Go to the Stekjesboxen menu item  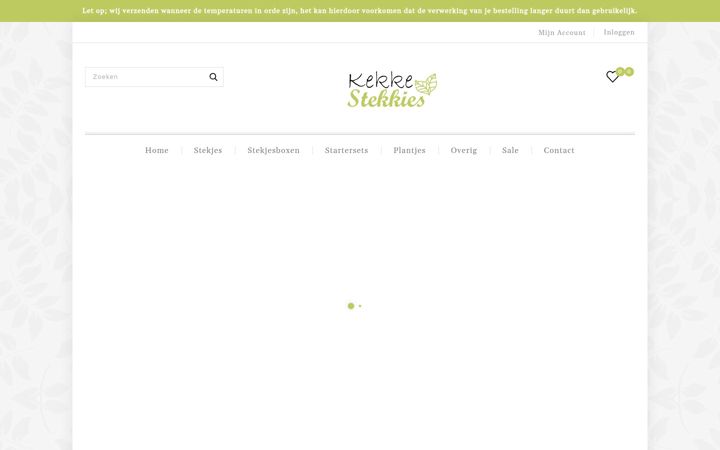click(273, 150)
